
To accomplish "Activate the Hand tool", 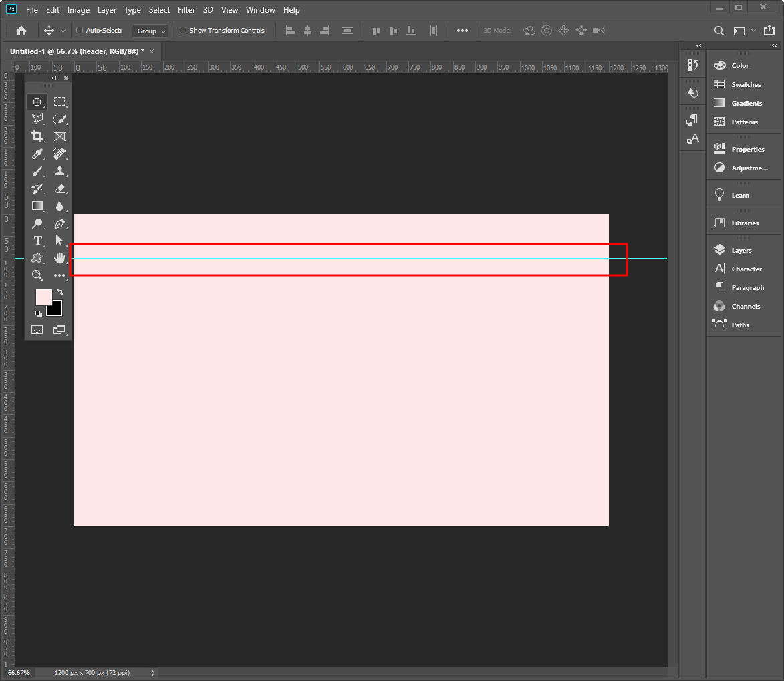I will tap(59, 258).
